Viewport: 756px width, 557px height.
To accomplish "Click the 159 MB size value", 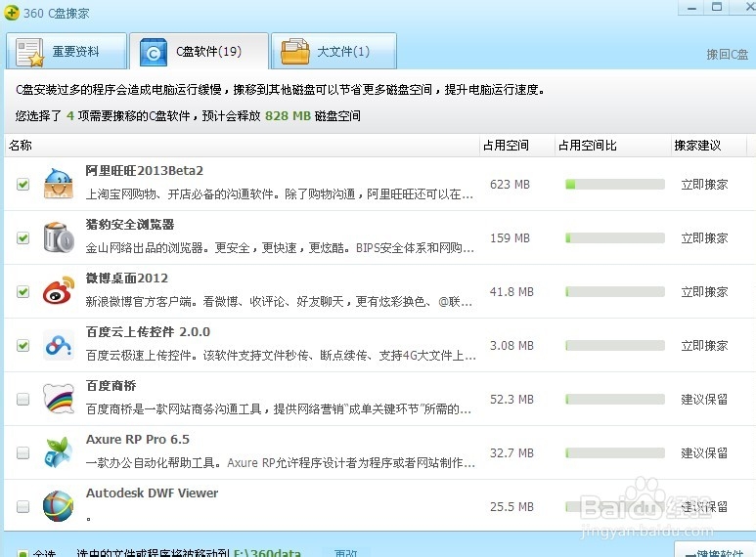I will [510, 238].
